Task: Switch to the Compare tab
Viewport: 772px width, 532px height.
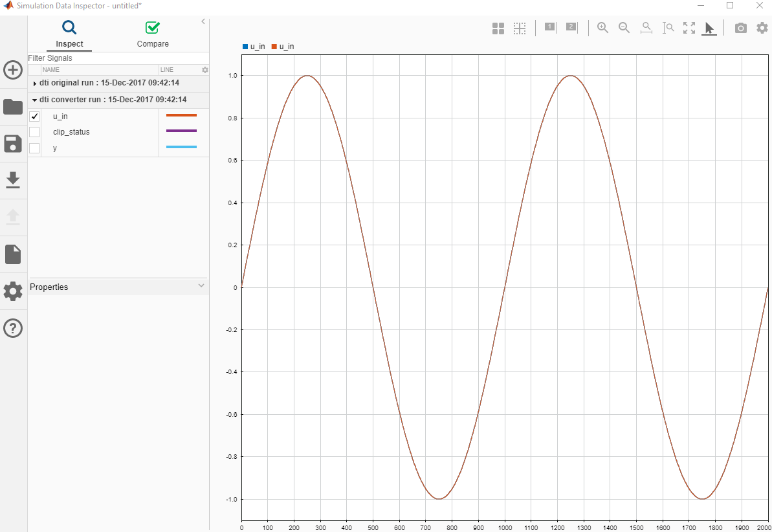Action: [153, 35]
